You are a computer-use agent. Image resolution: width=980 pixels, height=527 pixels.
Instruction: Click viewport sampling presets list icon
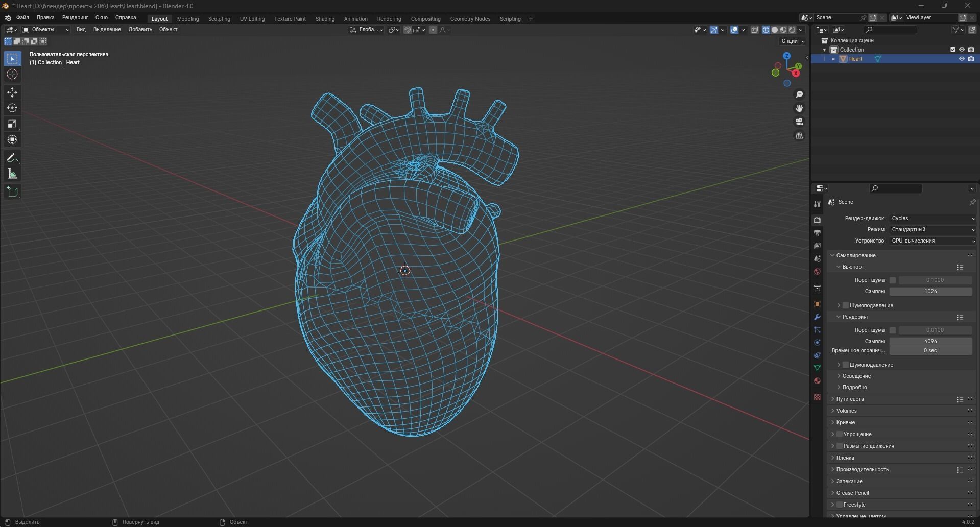tap(960, 267)
